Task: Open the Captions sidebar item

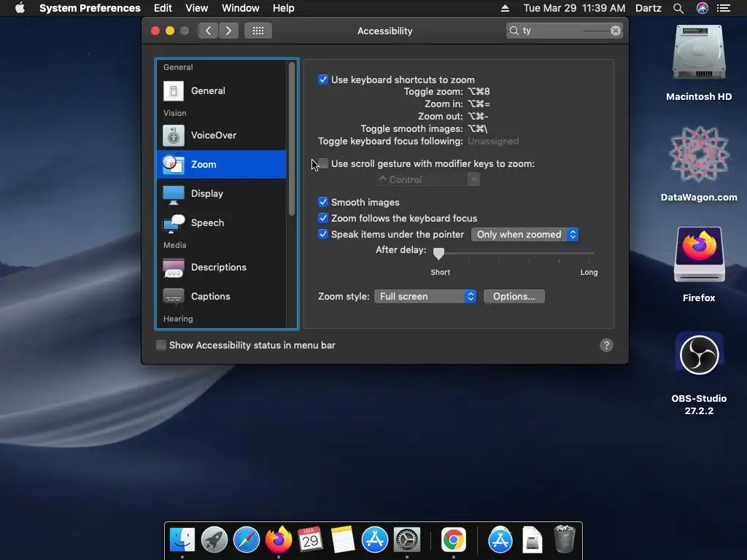Action: [222, 296]
